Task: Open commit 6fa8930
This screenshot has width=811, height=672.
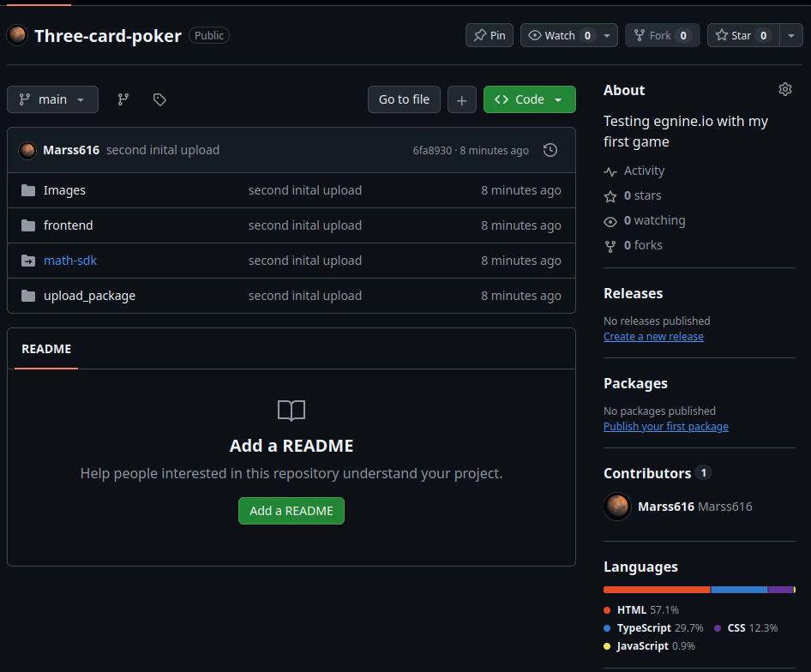Action: point(432,151)
